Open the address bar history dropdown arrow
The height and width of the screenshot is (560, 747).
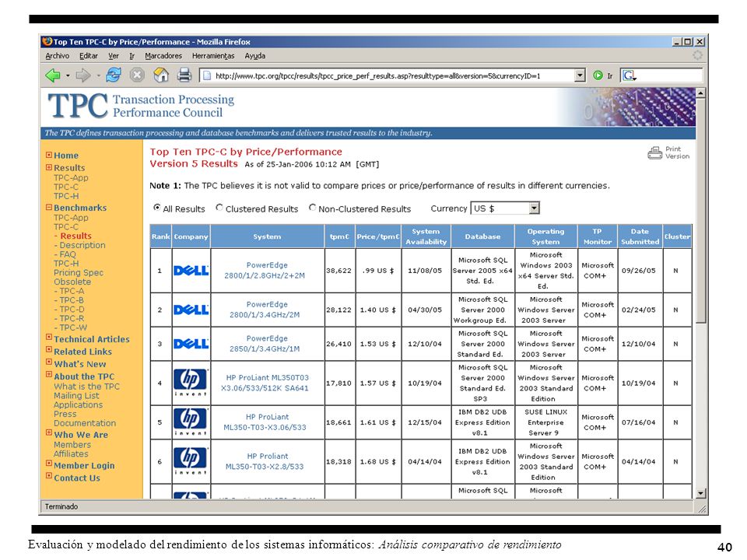coord(580,75)
